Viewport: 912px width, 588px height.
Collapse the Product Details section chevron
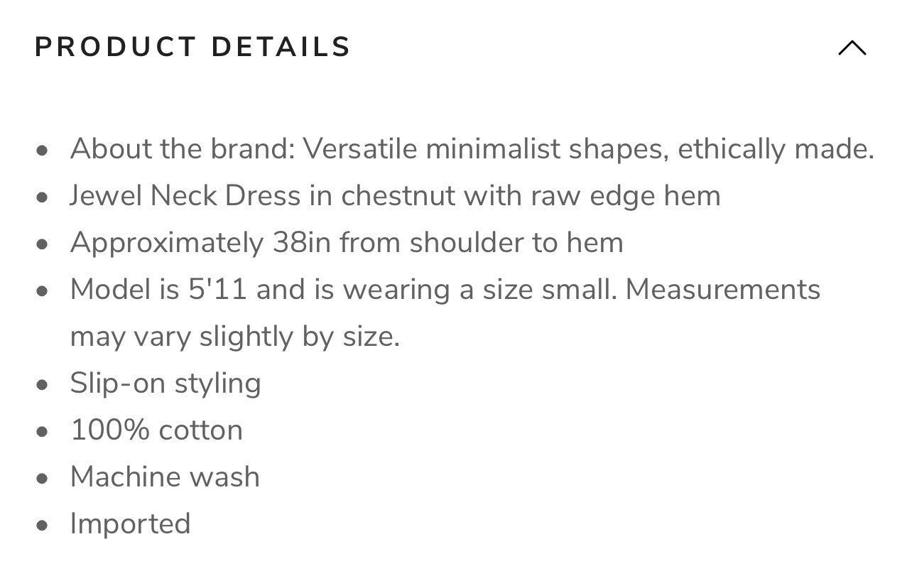(852, 48)
